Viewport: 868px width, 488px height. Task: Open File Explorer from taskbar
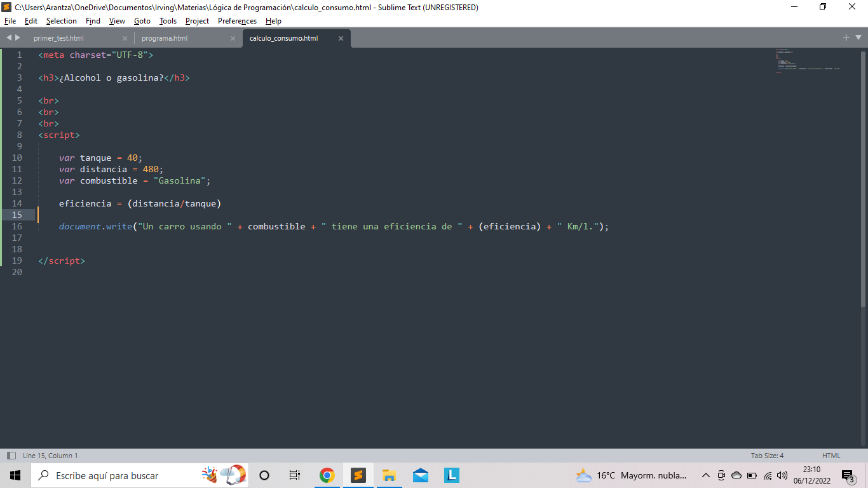point(389,475)
